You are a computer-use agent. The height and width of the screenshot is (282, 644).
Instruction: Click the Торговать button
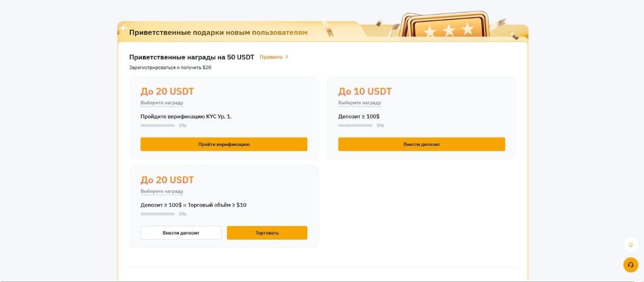pyautogui.click(x=267, y=233)
